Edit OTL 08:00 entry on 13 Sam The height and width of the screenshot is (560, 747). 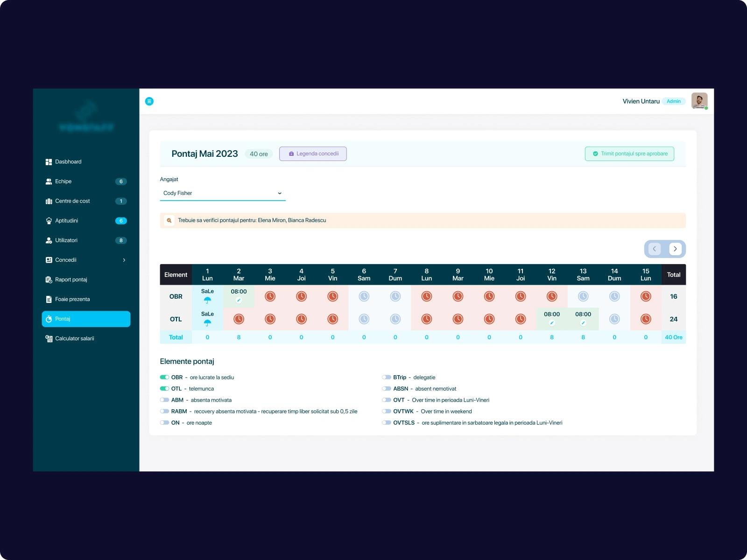click(x=583, y=323)
